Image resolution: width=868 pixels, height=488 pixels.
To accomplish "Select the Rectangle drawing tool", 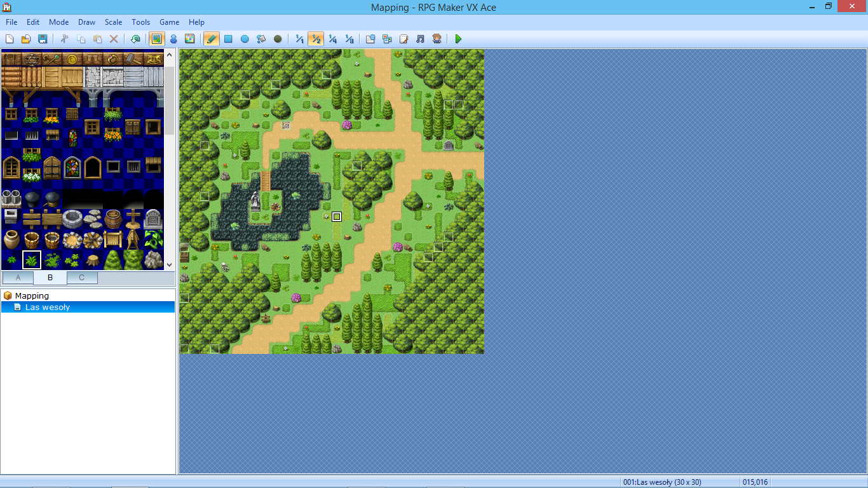I will point(228,39).
